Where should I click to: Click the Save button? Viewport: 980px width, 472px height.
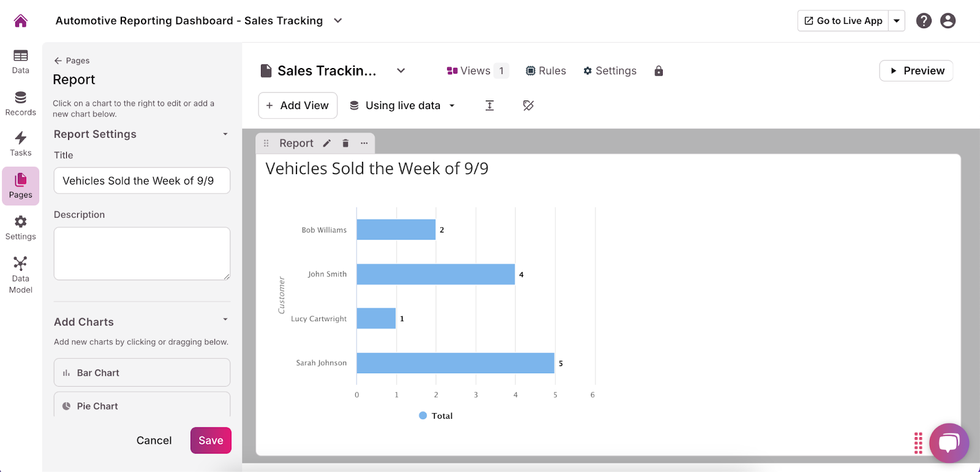211,441
